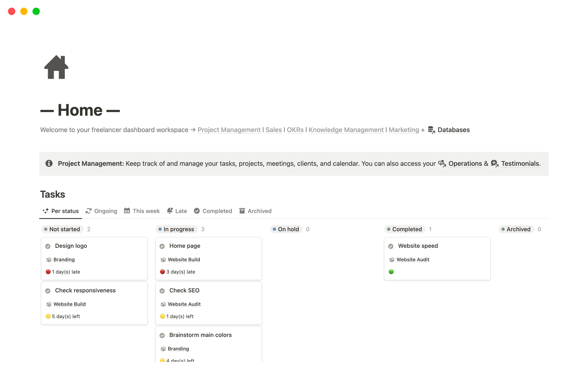Open the Project Management link
Viewport: 588px width, 368px height.
[x=229, y=130]
